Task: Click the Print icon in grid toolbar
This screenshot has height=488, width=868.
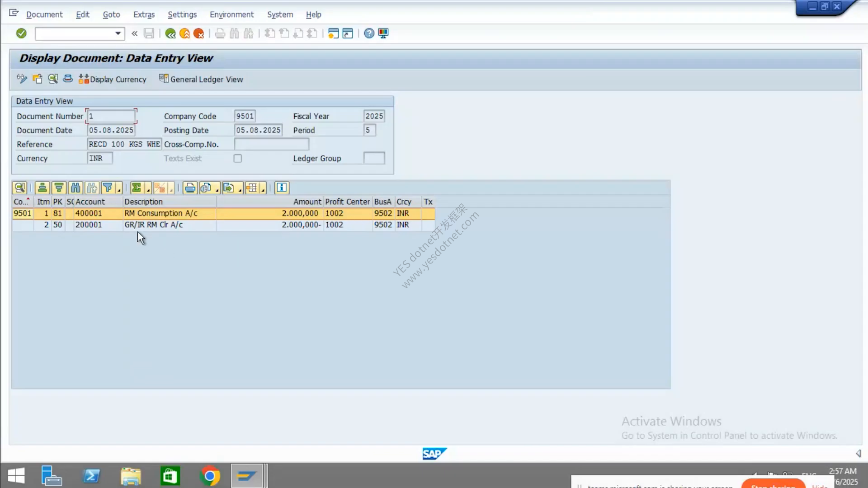Action: [x=190, y=188]
